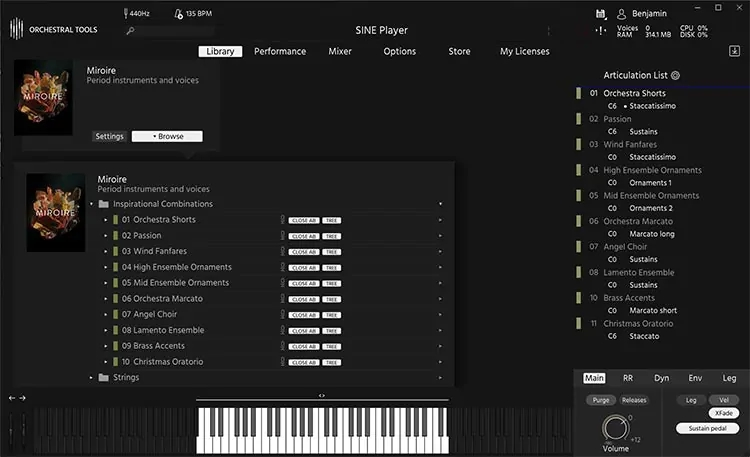Open the Env tab in the bottom panel
750x457 pixels.
pyautogui.click(x=695, y=378)
